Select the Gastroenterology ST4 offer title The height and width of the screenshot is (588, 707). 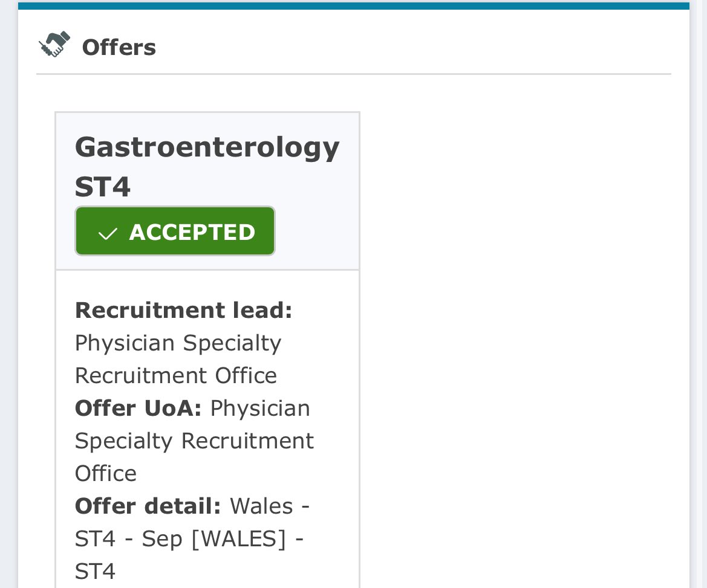coord(207,166)
